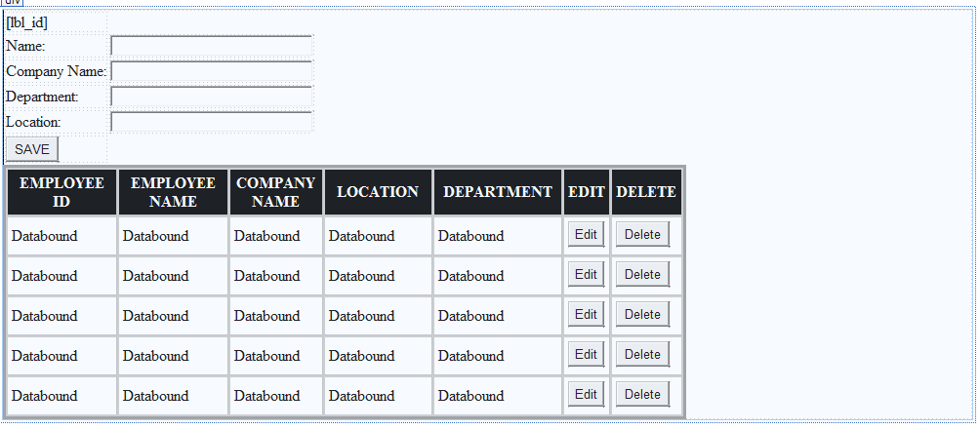Select the 'Department:' label text

[x=42, y=97]
